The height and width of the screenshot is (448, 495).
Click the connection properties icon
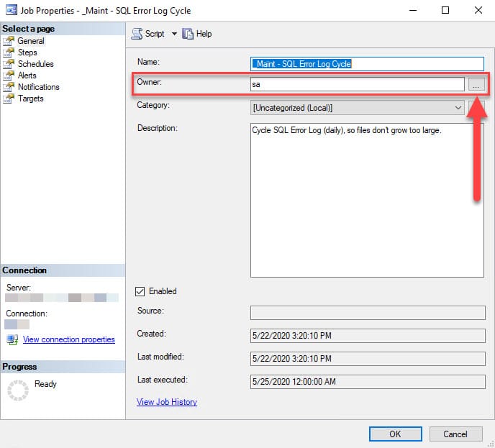pyautogui.click(x=13, y=339)
